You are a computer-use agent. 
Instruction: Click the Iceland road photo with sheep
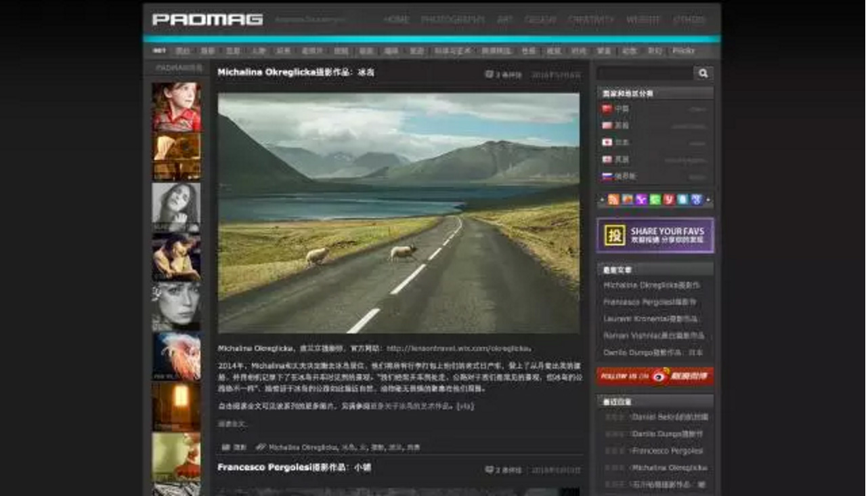(399, 213)
